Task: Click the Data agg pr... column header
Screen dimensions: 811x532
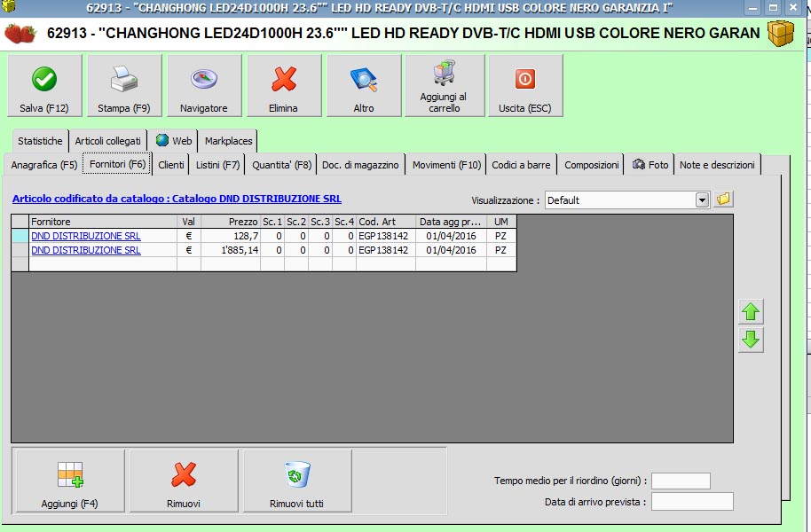Action: (x=451, y=222)
